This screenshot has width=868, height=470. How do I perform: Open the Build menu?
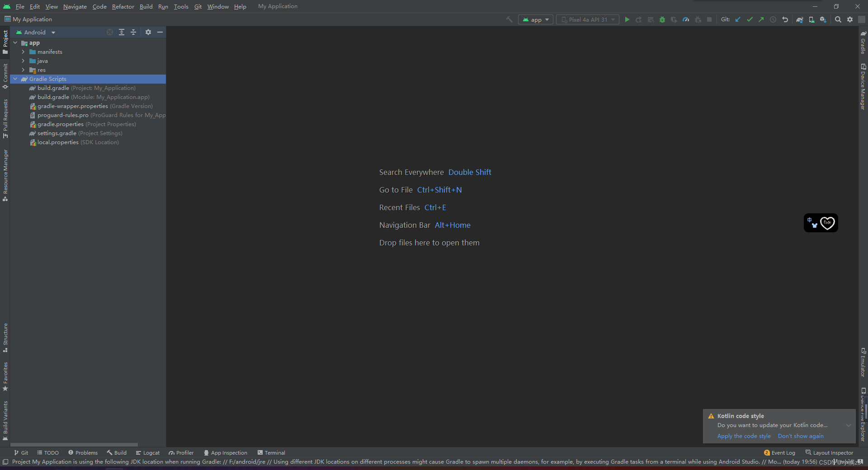[x=146, y=6]
